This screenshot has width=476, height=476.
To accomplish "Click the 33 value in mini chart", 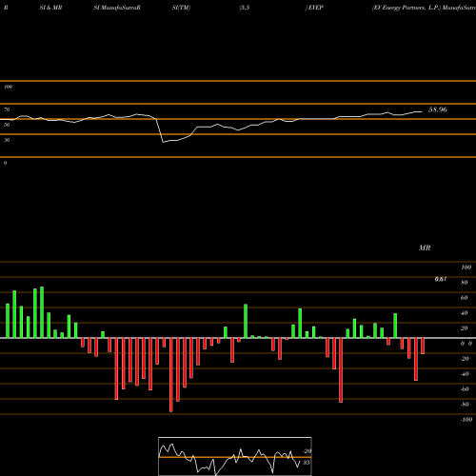I will (307, 463).
